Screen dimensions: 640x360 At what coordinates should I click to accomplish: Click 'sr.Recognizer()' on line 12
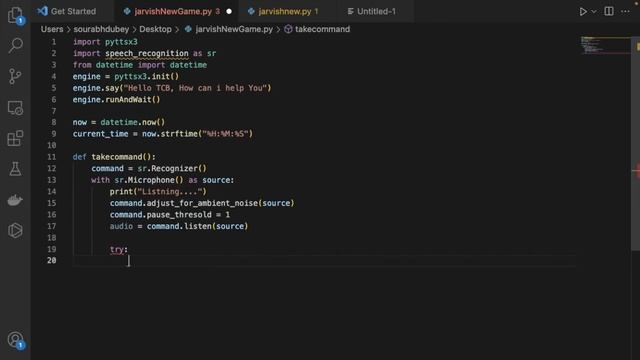(172, 168)
